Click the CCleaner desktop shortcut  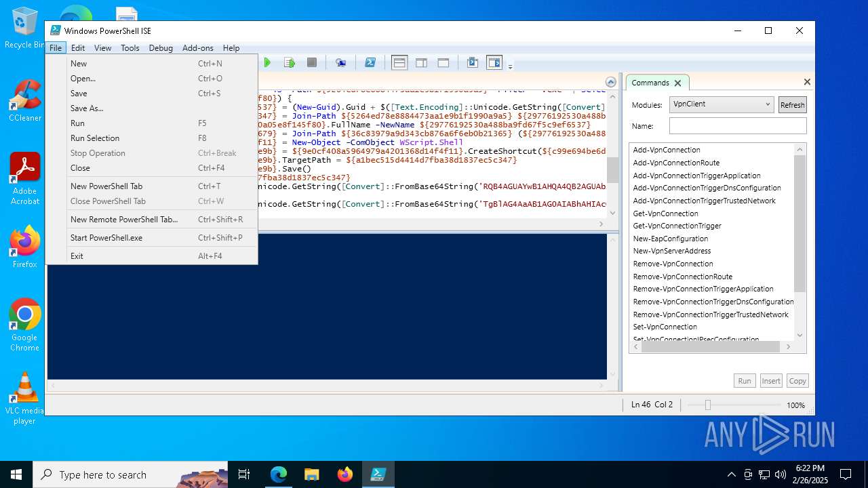click(x=24, y=100)
